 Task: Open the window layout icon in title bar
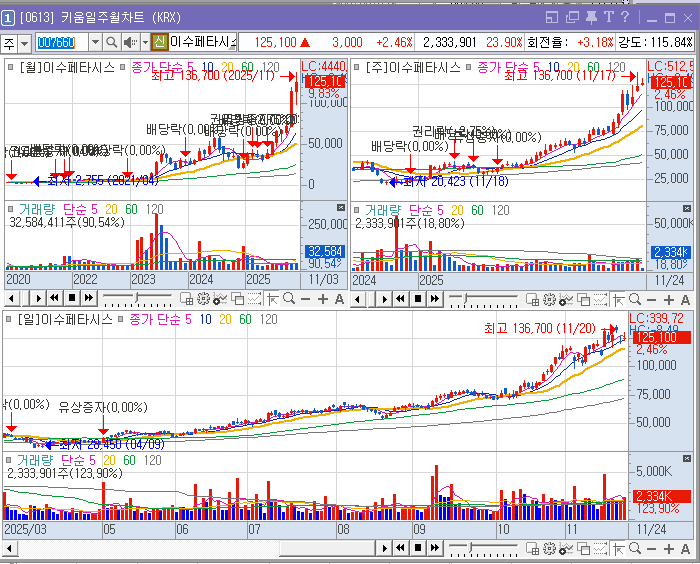click(552, 17)
